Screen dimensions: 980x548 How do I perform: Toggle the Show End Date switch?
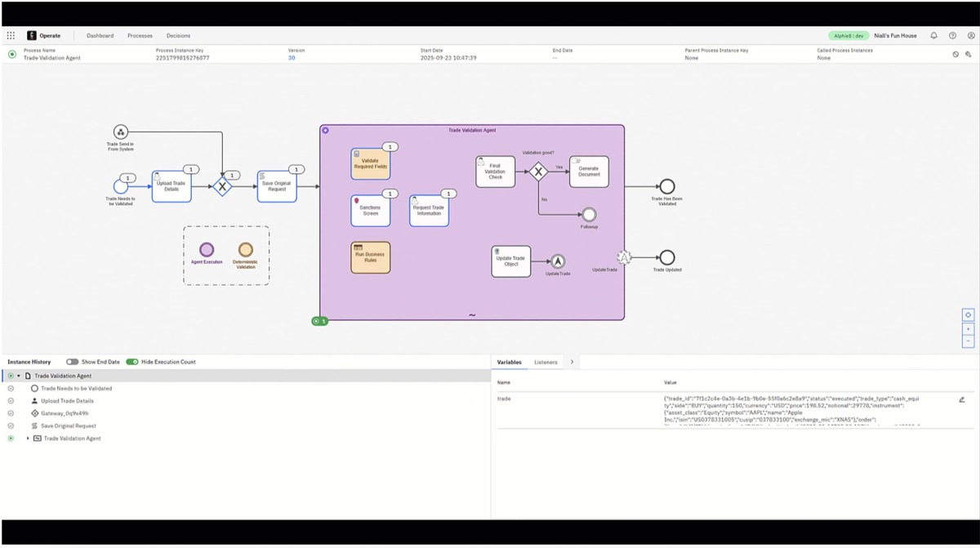coord(73,362)
